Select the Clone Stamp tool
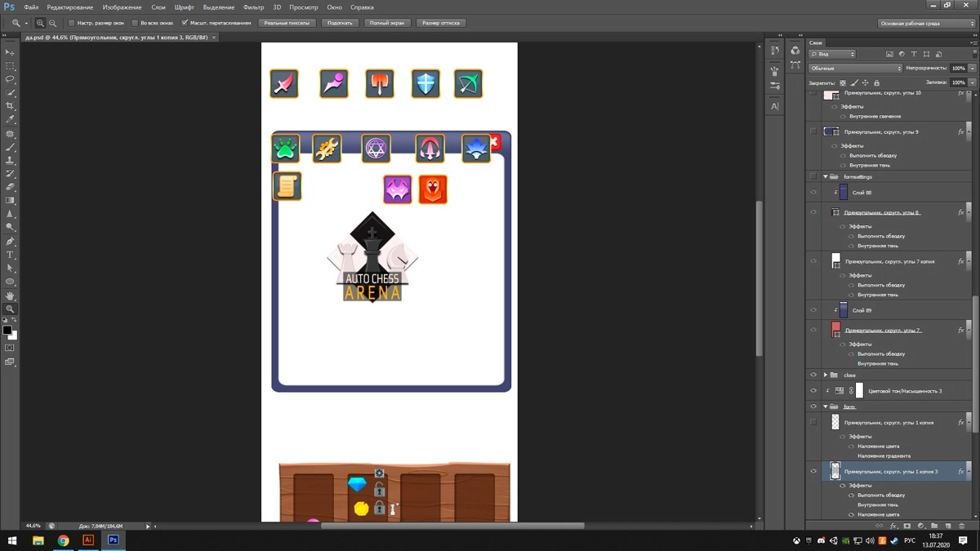 [10, 160]
